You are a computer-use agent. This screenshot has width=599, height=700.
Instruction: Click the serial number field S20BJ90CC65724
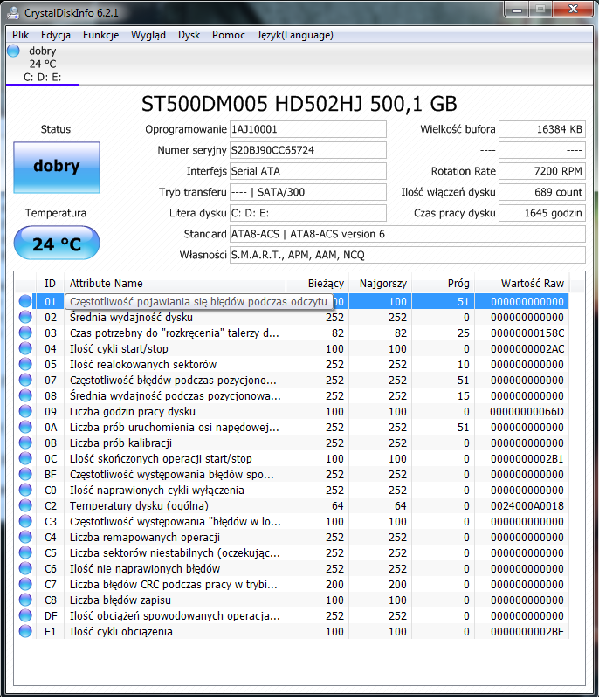point(307,150)
